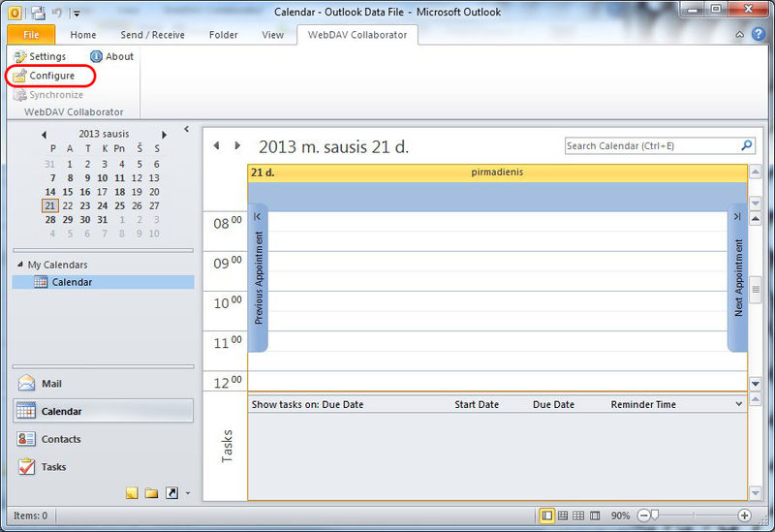
Task: Open the About dialog
Action: click(111, 56)
